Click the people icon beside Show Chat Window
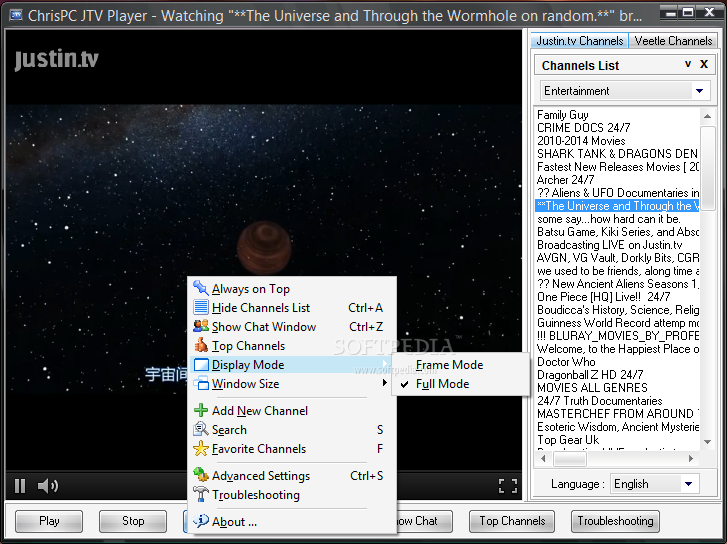The height and width of the screenshot is (544, 727). [x=200, y=326]
